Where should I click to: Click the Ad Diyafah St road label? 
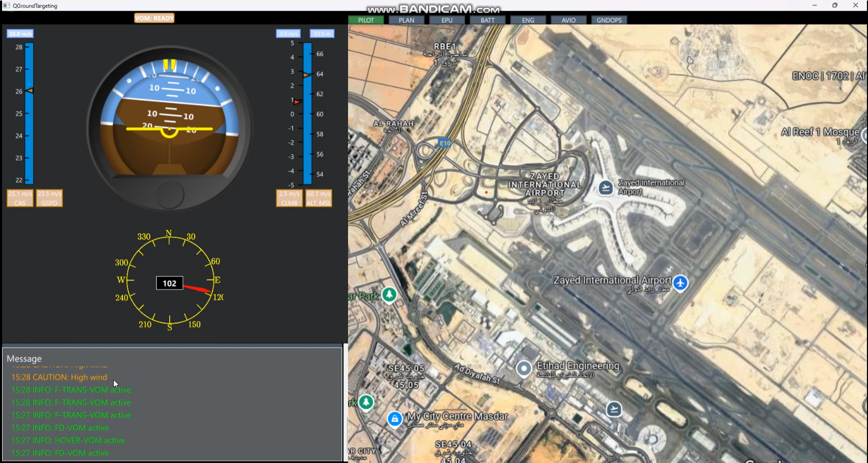478,373
